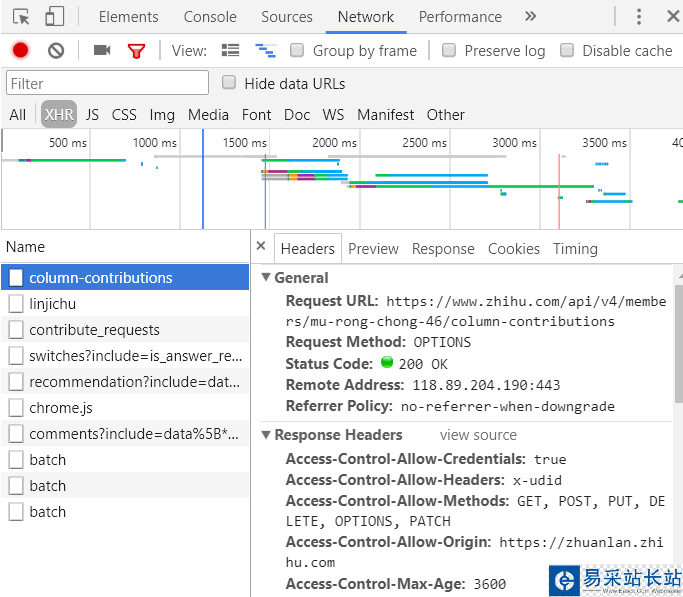This screenshot has width=683, height=597.
Task: Switch to large request rows view
Action: [x=230, y=51]
